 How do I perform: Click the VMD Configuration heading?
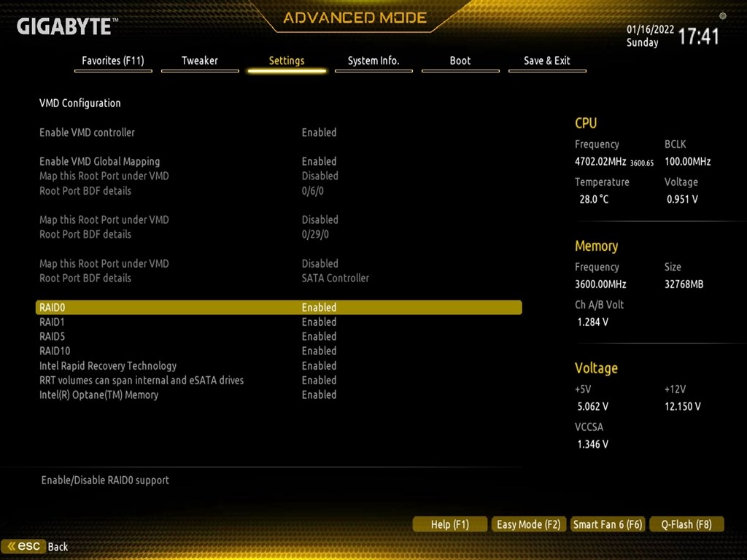[x=80, y=103]
